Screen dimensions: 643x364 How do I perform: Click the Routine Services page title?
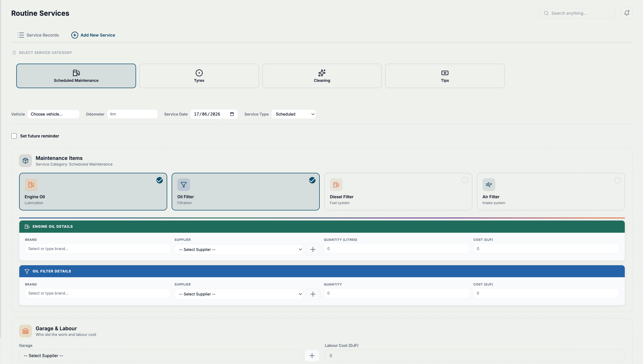40,13
